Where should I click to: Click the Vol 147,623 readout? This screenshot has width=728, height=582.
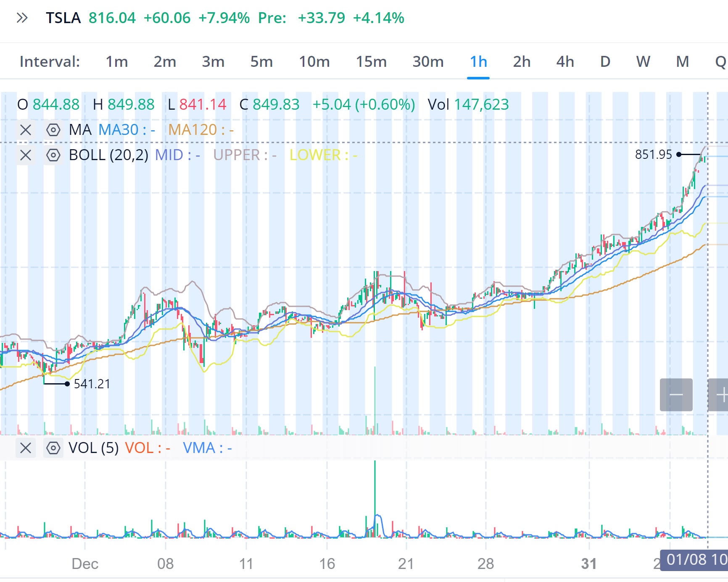tap(468, 105)
